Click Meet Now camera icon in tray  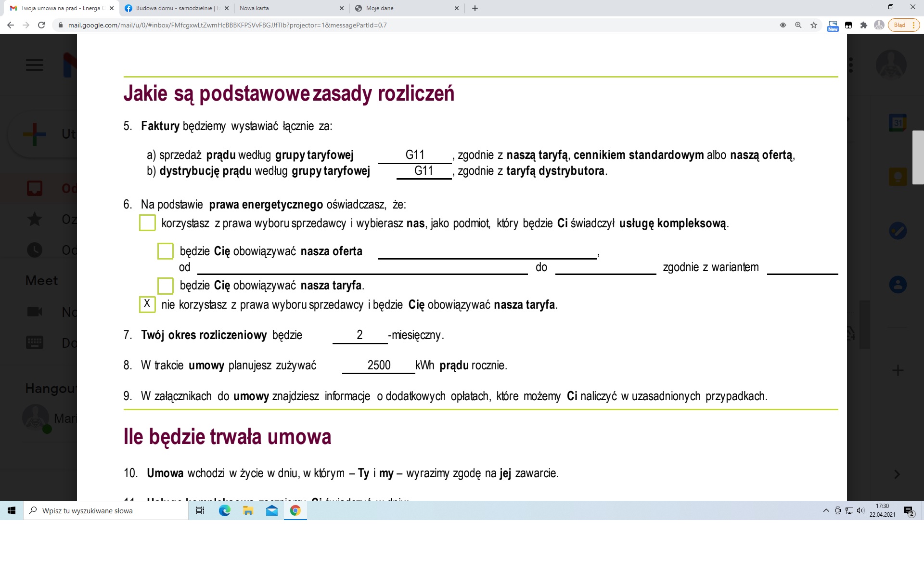(x=838, y=510)
